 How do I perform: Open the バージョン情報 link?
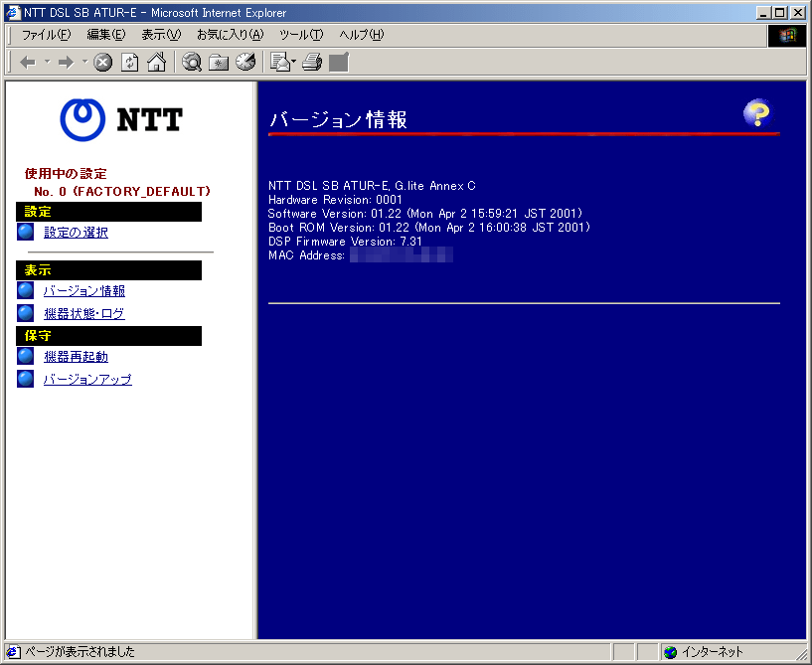84,291
